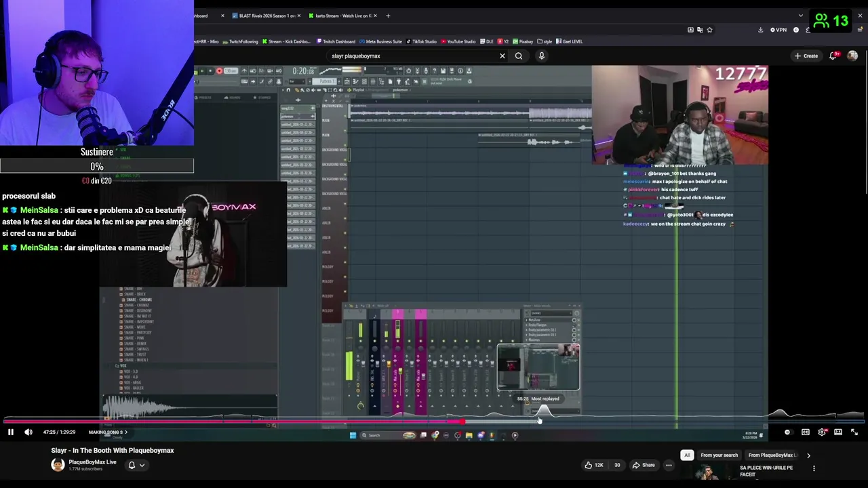The width and height of the screenshot is (868, 488).
Task: Click the red scrubber on the progress bar
Action: (462, 421)
